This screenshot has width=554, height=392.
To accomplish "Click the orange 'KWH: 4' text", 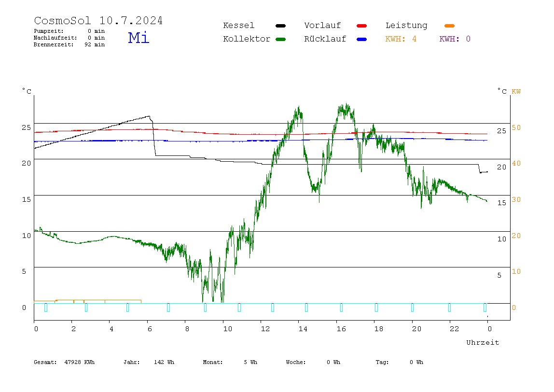I will coord(401,39).
